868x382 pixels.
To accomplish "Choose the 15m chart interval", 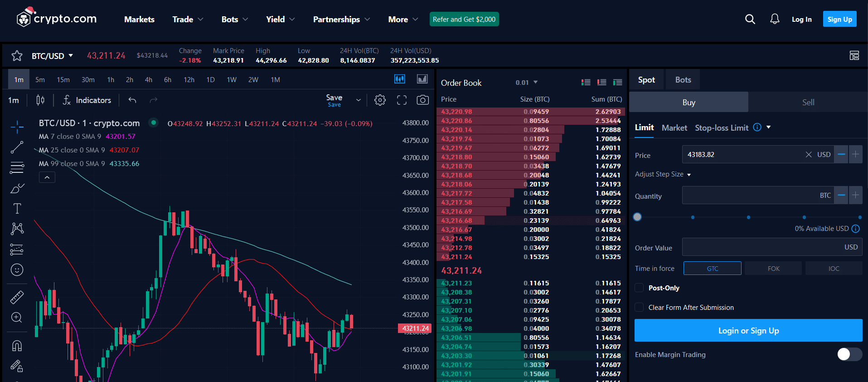I will point(63,80).
